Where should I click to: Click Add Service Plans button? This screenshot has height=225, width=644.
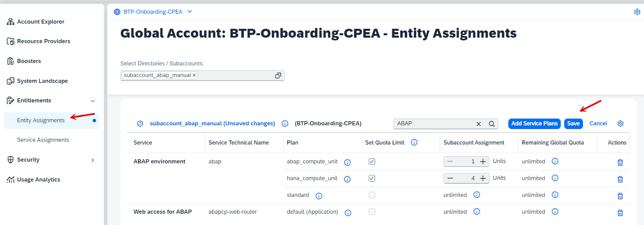535,124
